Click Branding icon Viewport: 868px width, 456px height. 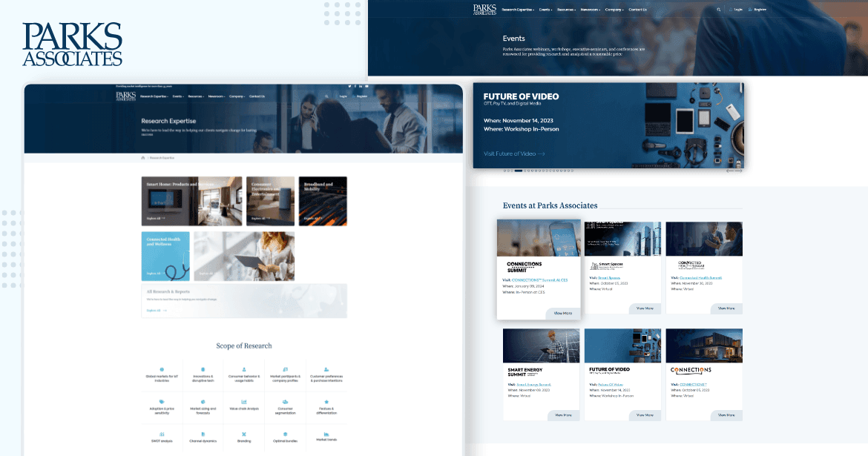[243, 434]
